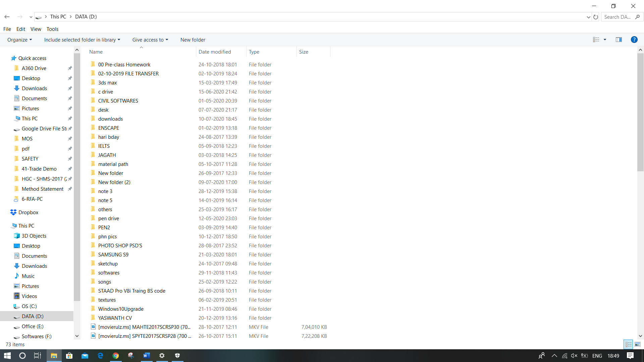Switch to details view icon in status bar
This screenshot has width=644, height=362.
tap(629, 344)
